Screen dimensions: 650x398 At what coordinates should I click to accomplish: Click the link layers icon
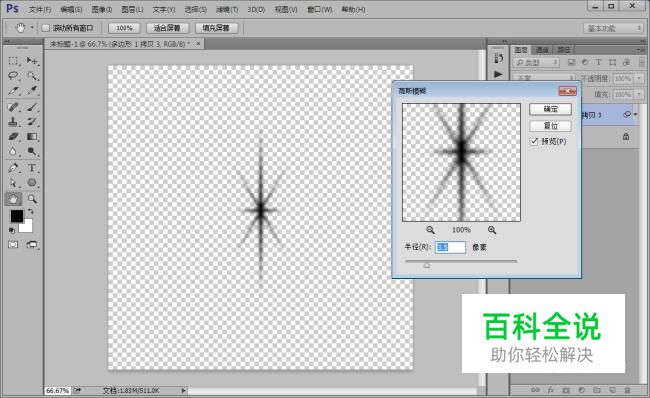(x=535, y=390)
